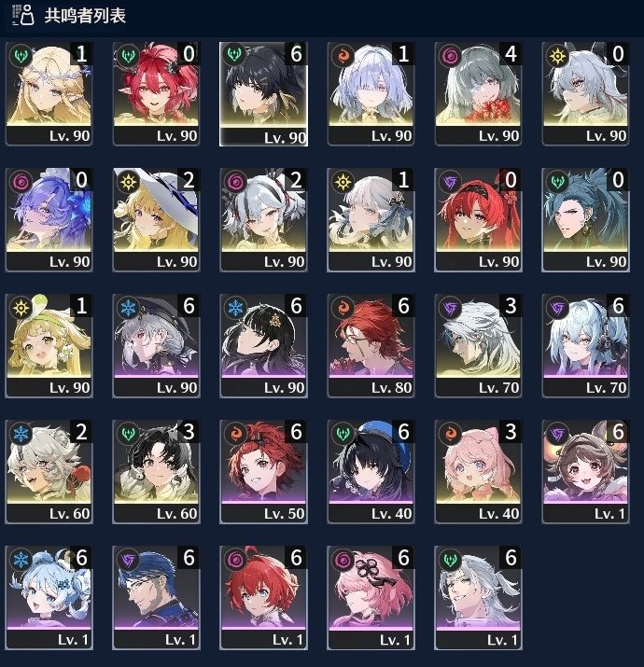The width and height of the screenshot is (644, 667).
Task: Click the electro icon on red-haired headband card
Action: click(x=451, y=182)
